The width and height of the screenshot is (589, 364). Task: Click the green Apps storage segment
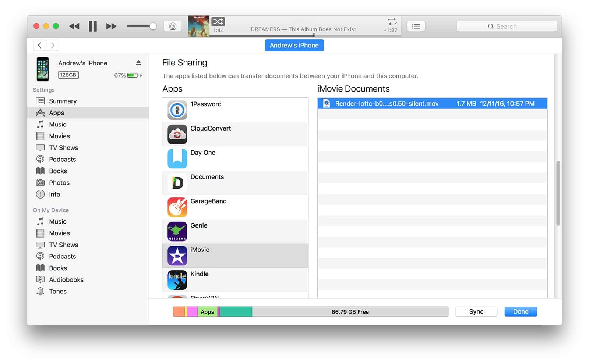click(x=208, y=312)
